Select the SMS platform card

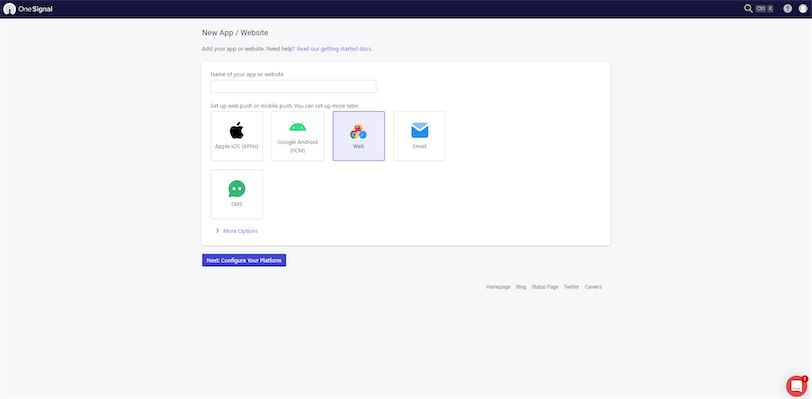click(x=237, y=194)
